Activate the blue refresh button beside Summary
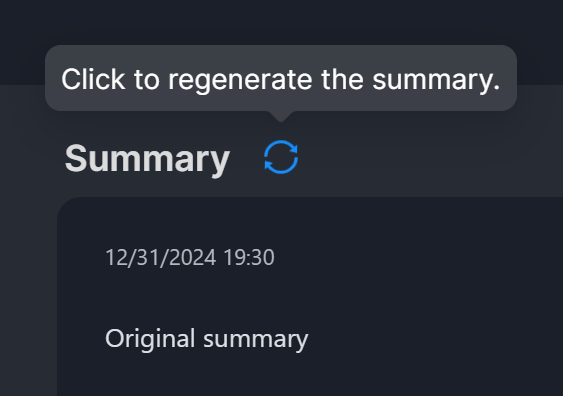Image resolution: width=563 pixels, height=396 pixels. (281, 157)
